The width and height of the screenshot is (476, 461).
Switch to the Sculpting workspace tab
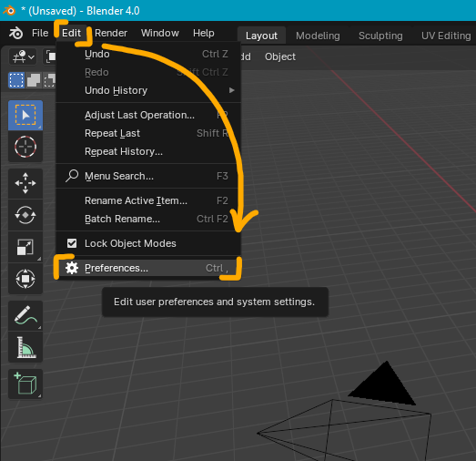point(380,36)
